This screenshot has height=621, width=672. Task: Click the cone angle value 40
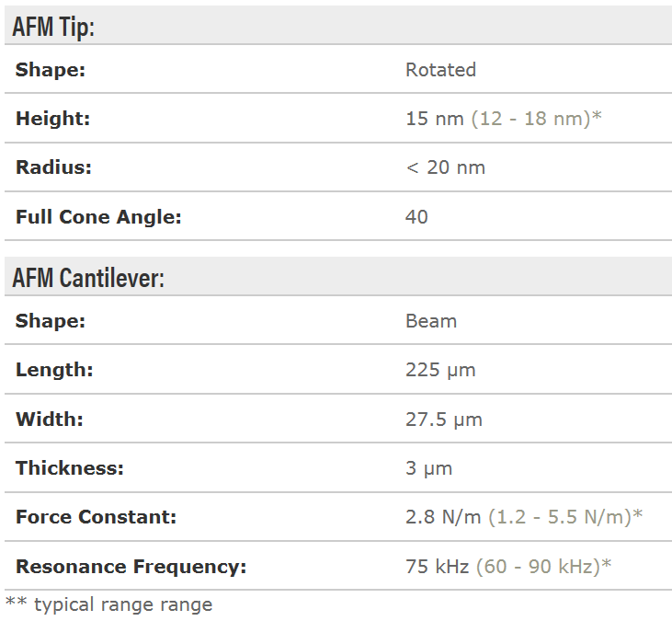[416, 217]
